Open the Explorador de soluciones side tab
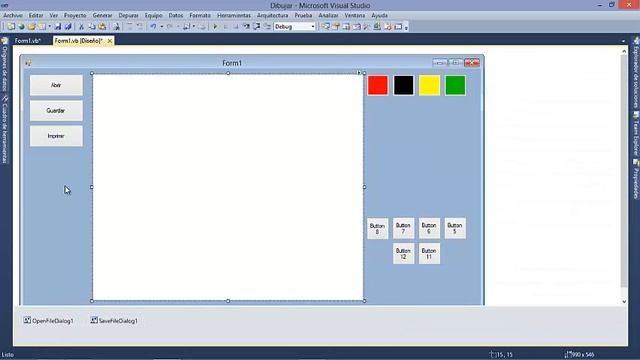The height and width of the screenshot is (360, 640). (x=636, y=73)
